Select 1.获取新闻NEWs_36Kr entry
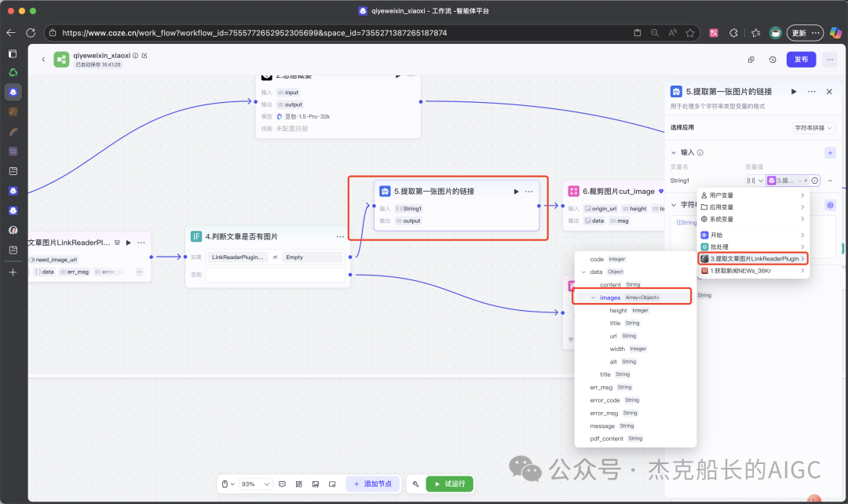 (753, 271)
